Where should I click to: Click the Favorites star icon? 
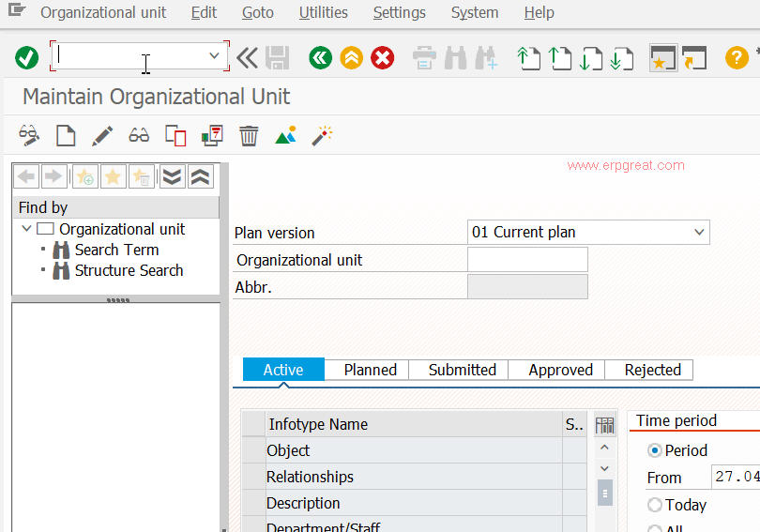[x=113, y=176]
